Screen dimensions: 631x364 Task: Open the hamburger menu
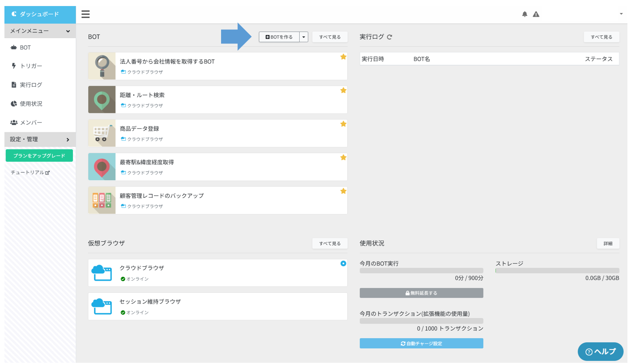86,14
